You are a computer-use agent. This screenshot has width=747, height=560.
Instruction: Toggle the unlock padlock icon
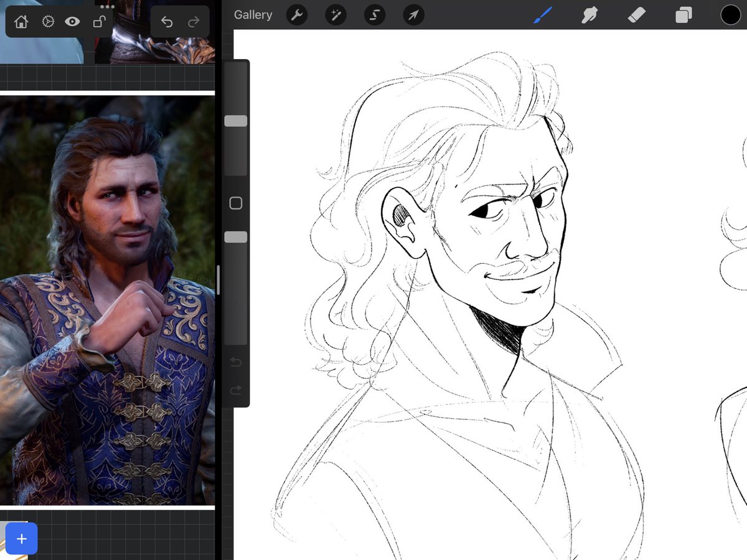pos(98,21)
